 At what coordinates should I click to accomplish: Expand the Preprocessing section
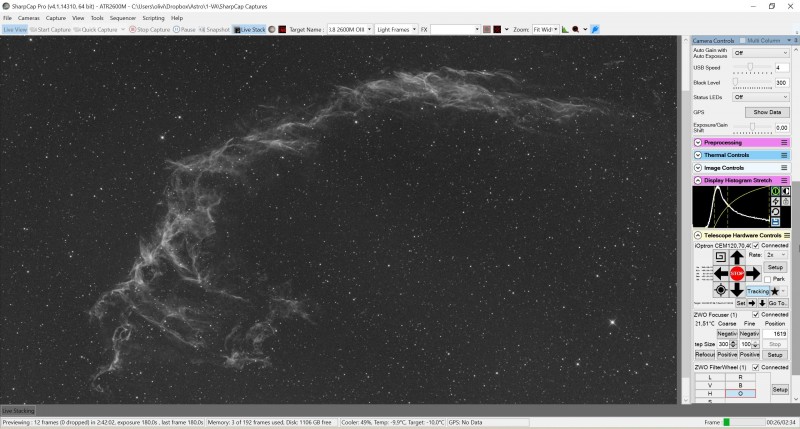pyautogui.click(x=698, y=142)
